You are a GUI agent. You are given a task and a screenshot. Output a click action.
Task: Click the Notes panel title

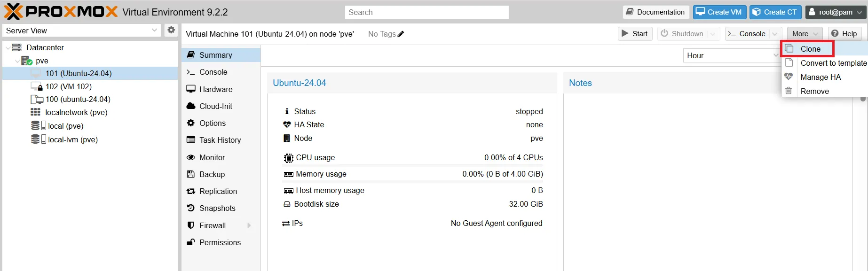pyautogui.click(x=580, y=83)
